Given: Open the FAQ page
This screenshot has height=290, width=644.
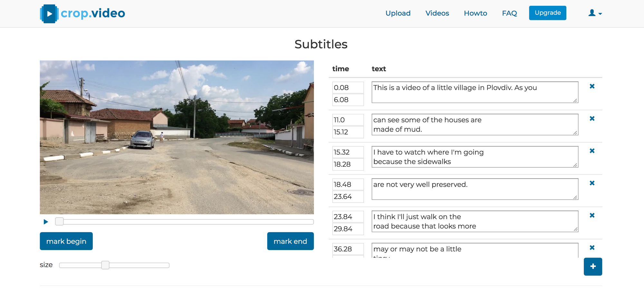Looking at the screenshot, I should point(509,13).
